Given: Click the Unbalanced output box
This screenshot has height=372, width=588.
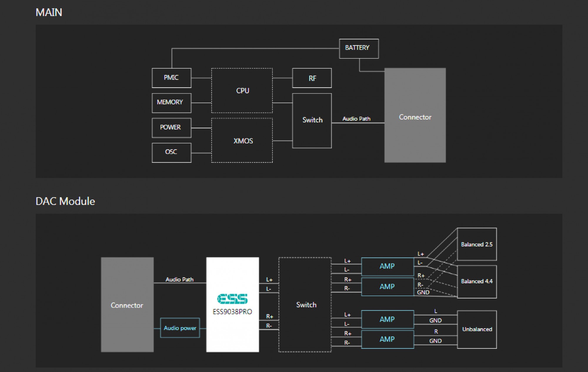Looking at the screenshot, I should coord(477,329).
